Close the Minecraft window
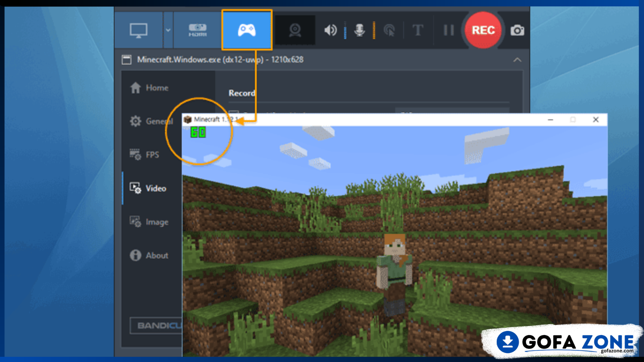Viewport: 644px width, 362px height. point(596,120)
